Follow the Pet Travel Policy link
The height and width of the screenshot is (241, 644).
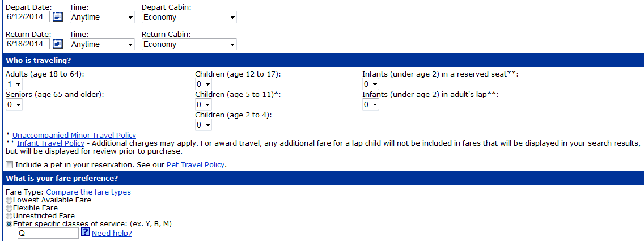[x=196, y=165]
